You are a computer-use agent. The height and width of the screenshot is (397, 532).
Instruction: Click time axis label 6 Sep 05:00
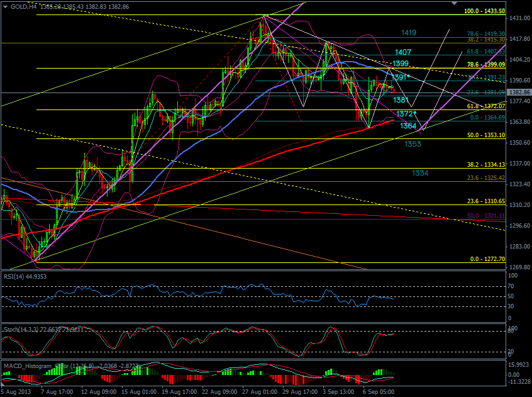pos(379,391)
